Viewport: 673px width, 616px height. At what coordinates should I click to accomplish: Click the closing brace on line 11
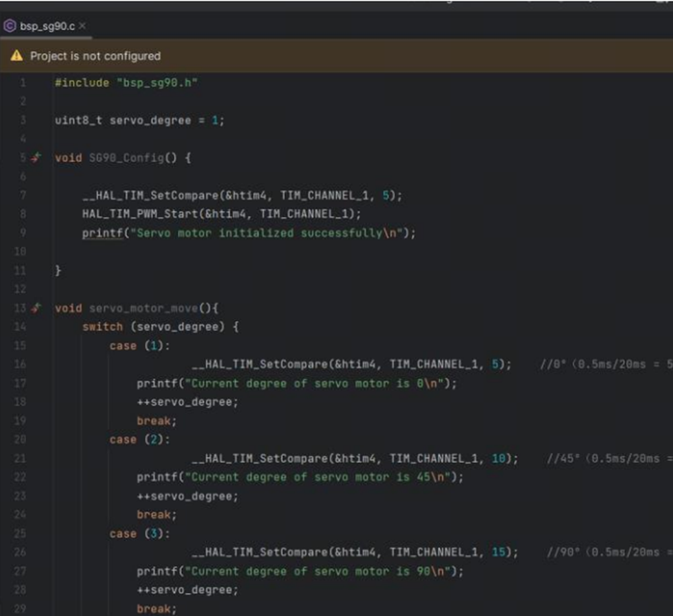(58, 271)
